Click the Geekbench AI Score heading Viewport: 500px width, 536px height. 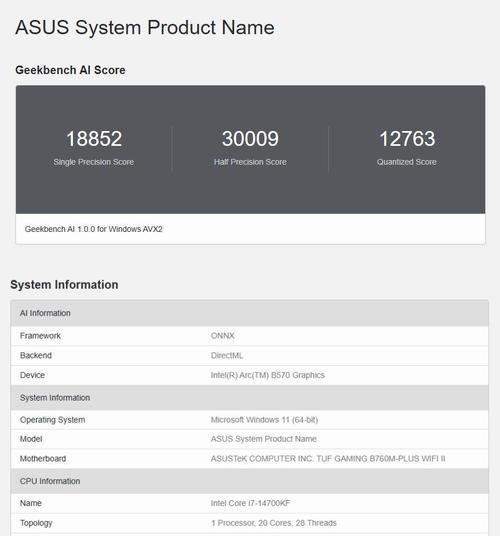[70, 70]
